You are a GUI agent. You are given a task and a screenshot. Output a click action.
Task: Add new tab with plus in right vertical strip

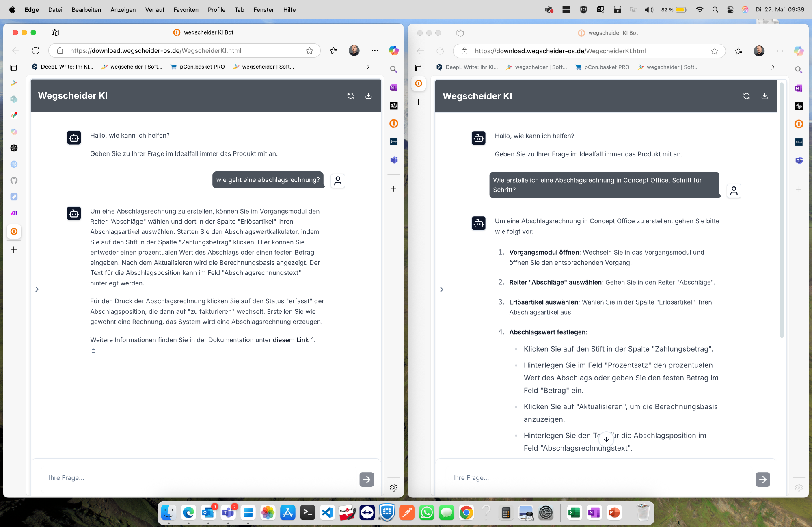(419, 102)
